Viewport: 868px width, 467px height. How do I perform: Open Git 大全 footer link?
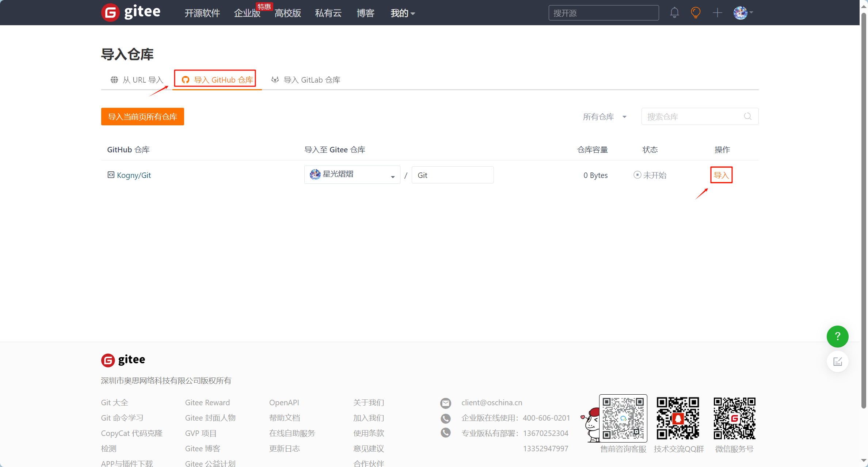(115, 402)
